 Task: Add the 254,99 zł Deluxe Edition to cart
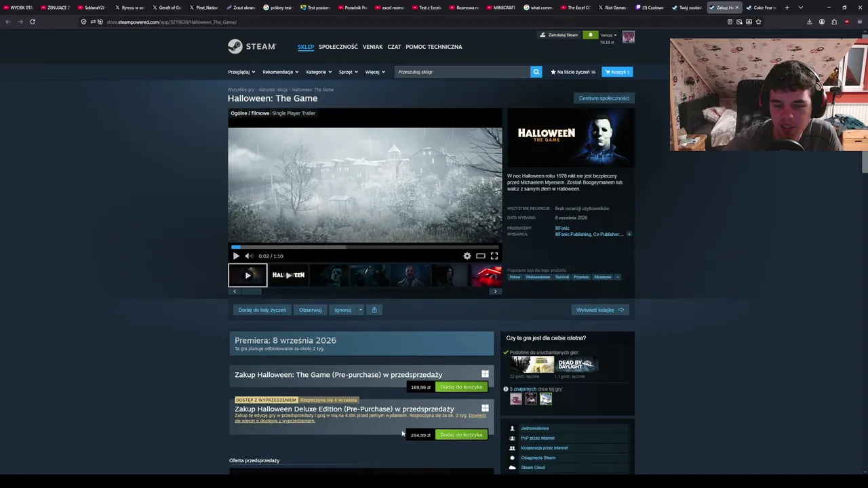(461, 434)
